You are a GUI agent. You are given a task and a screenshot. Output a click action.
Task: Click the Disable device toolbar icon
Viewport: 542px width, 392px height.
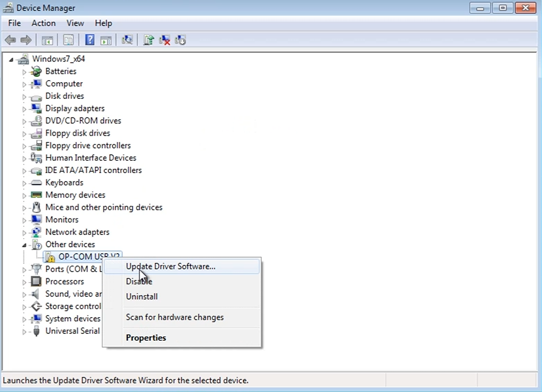coord(181,40)
